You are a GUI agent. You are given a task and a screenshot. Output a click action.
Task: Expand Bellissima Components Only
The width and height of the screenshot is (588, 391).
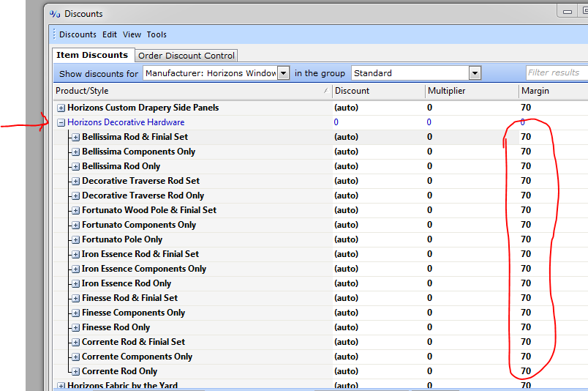tap(76, 152)
